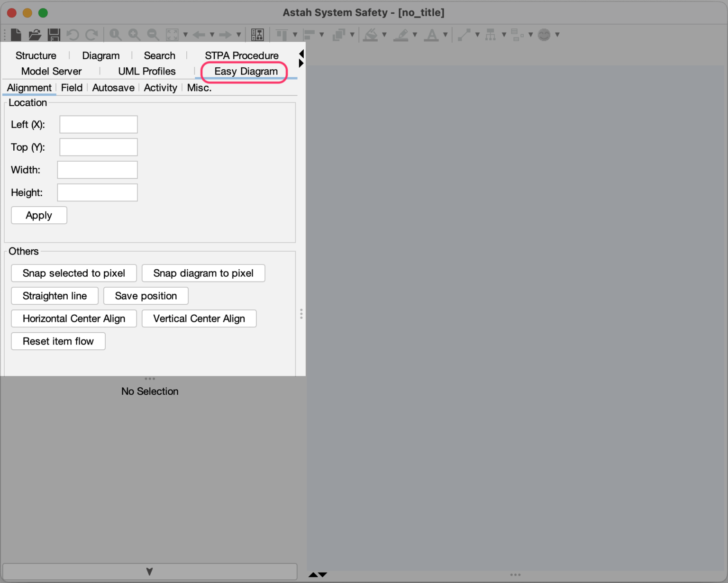Save the current project
Screen dimensions: 728x583
[x=54, y=34]
